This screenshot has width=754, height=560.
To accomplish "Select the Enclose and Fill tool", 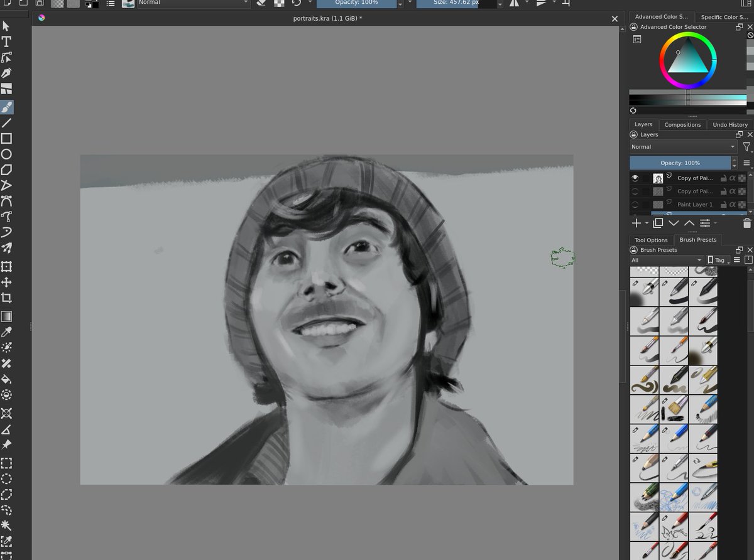I will [x=6, y=395].
